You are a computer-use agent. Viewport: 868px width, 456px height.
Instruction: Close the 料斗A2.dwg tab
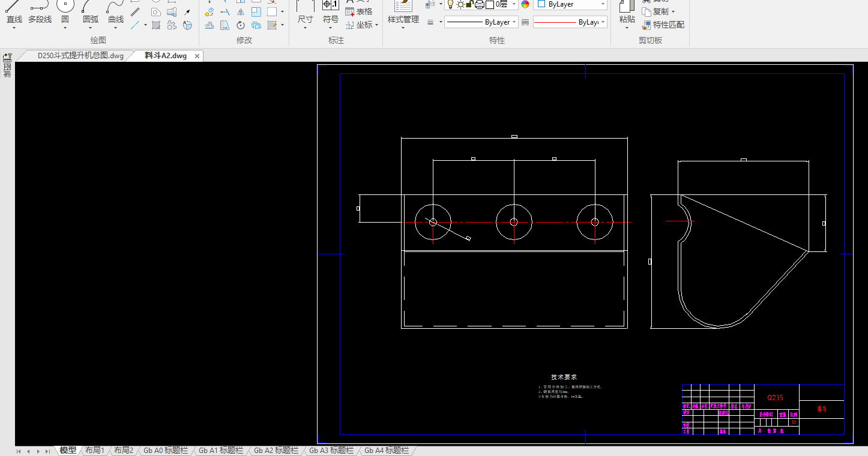pyautogui.click(x=197, y=56)
